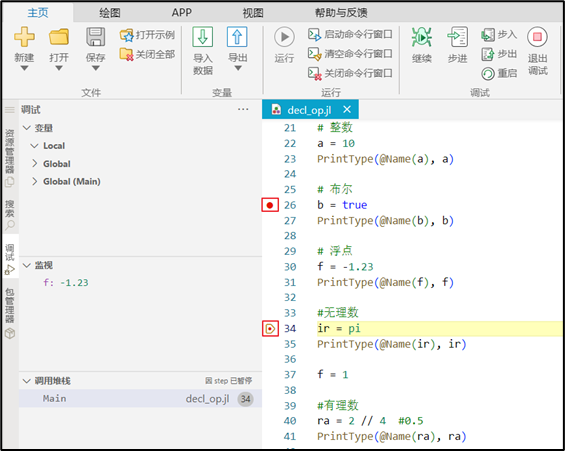Click 关闭全部 to close all files
The height and width of the screenshot is (451, 565).
(147, 55)
